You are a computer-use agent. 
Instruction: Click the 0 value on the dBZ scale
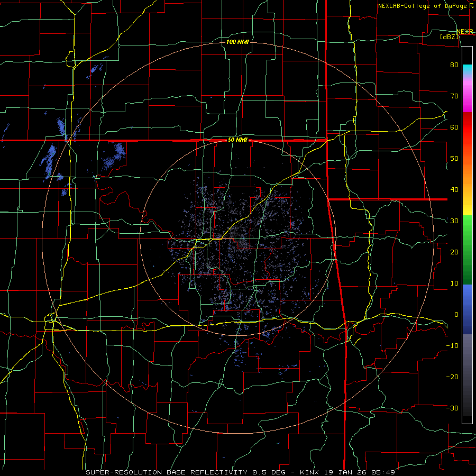click(456, 315)
